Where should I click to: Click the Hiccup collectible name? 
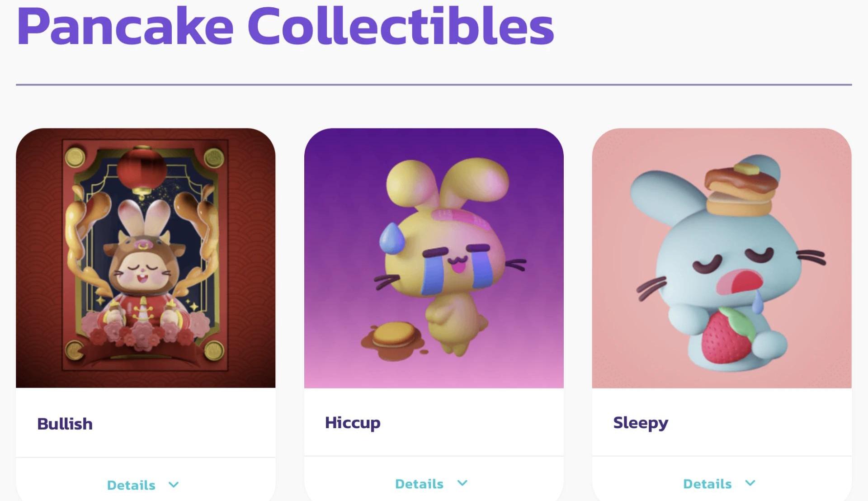pyautogui.click(x=353, y=422)
